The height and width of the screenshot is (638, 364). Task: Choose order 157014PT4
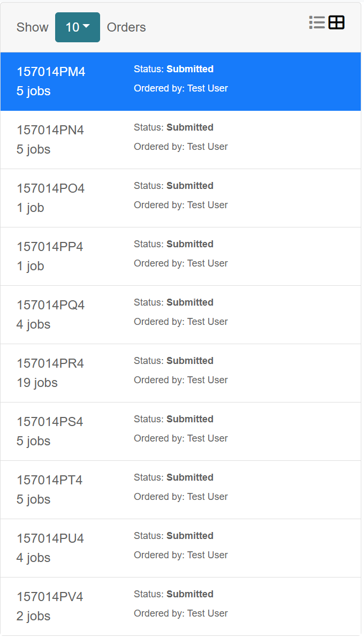point(181,490)
